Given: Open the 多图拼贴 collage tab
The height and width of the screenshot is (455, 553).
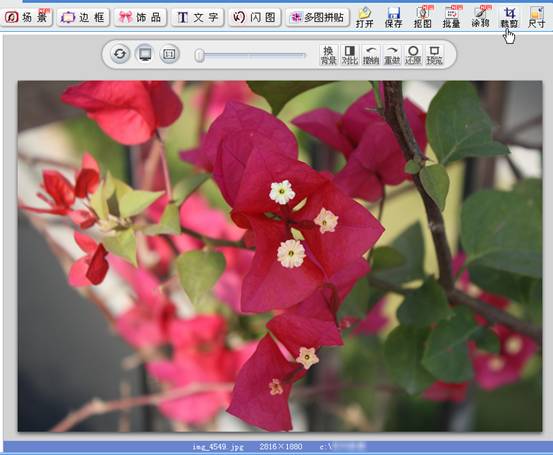Looking at the screenshot, I should point(317,17).
